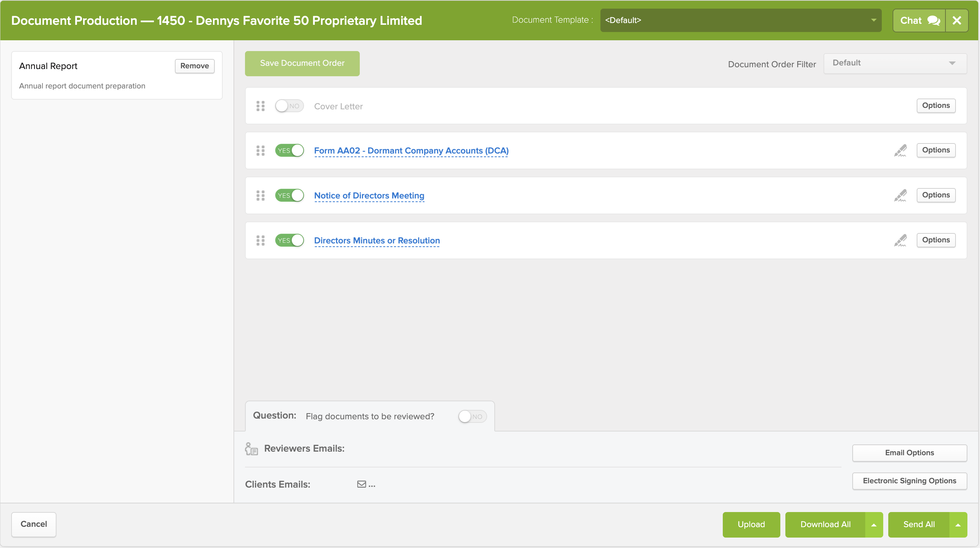Turn on Flag documents to be reviewed

coord(472,416)
